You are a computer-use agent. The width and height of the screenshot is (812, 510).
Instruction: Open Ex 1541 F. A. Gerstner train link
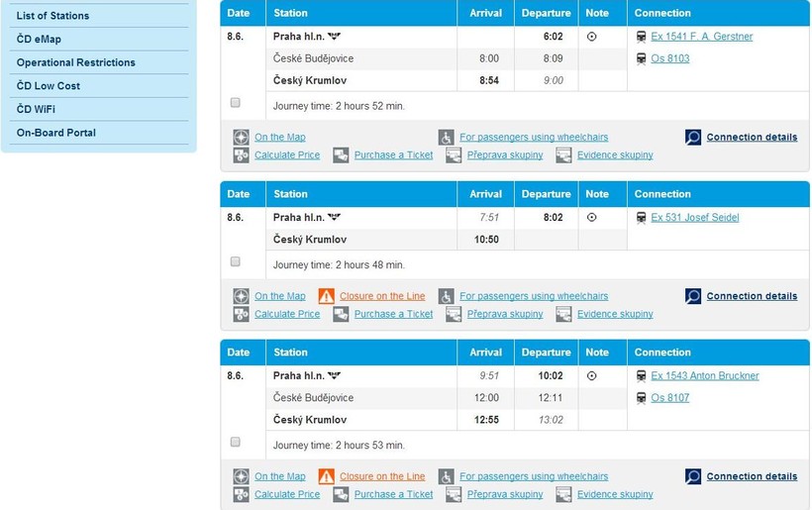701,37
